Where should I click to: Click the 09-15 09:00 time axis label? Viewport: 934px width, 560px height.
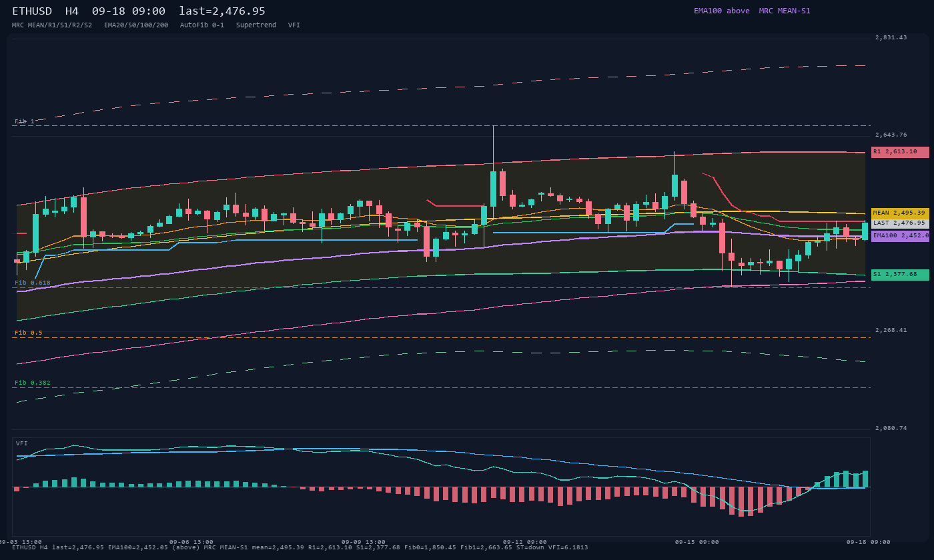[697, 542]
